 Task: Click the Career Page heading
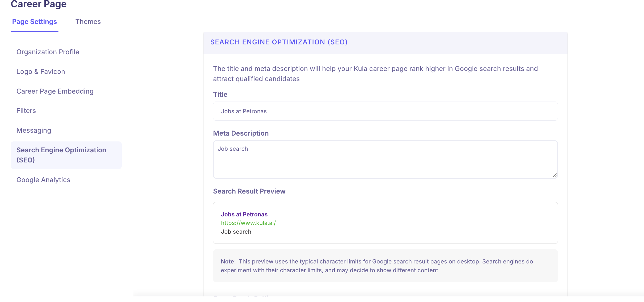39,4
